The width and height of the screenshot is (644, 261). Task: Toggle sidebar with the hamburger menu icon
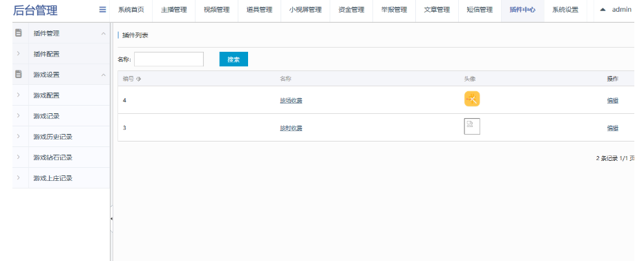(x=103, y=10)
